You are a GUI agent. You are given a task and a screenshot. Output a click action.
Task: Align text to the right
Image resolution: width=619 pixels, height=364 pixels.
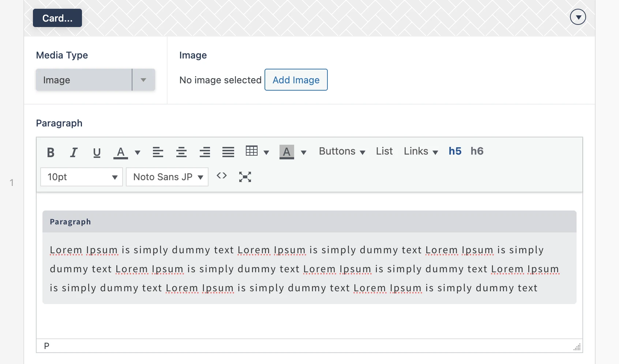point(205,152)
